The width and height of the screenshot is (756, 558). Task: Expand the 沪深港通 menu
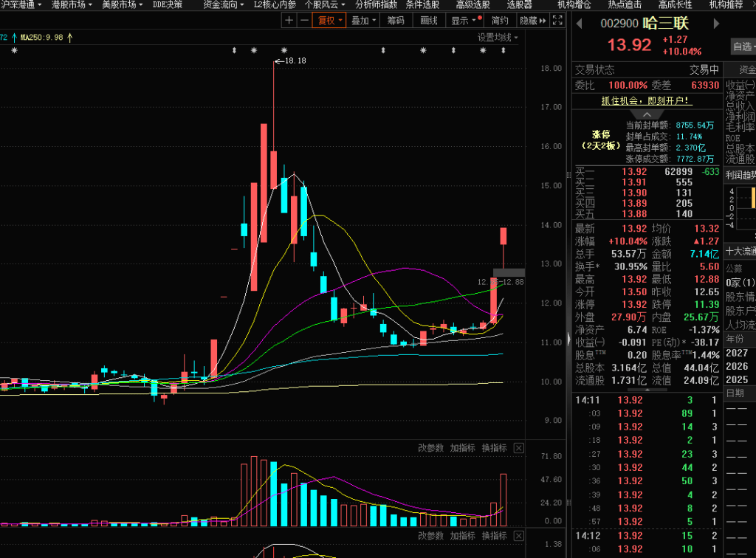(x=21, y=5)
